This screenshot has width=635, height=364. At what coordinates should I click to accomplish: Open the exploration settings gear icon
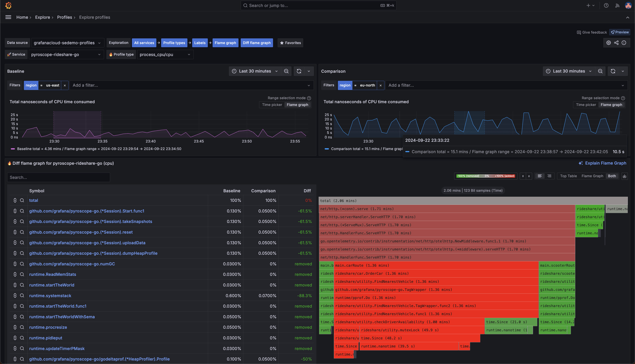point(609,43)
